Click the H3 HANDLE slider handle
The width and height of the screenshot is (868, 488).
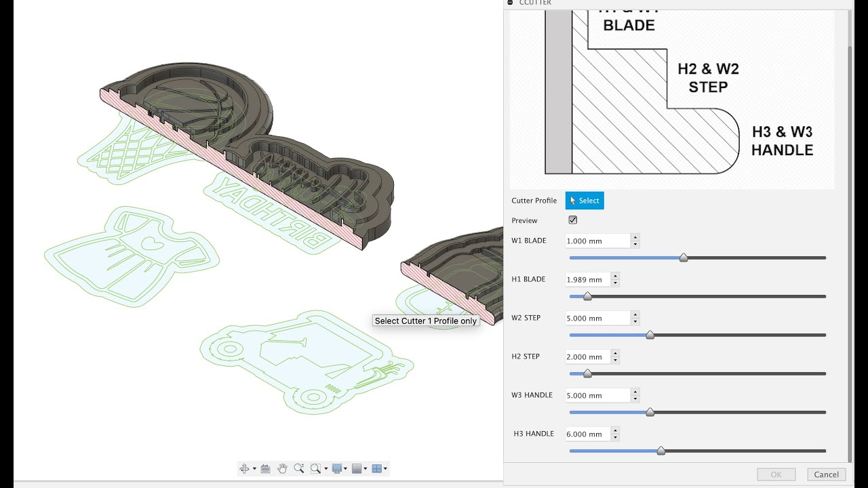click(x=661, y=451)
